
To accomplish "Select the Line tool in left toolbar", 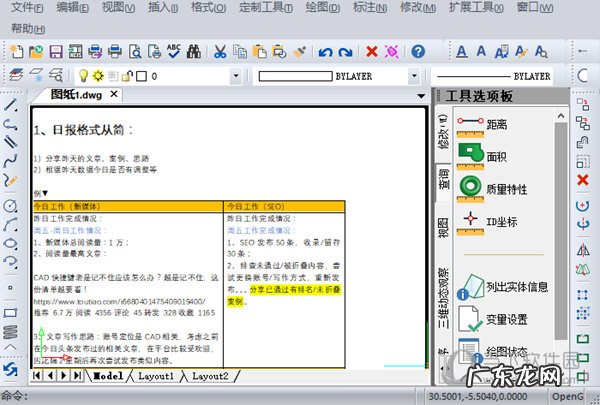I will coord(11,105).
